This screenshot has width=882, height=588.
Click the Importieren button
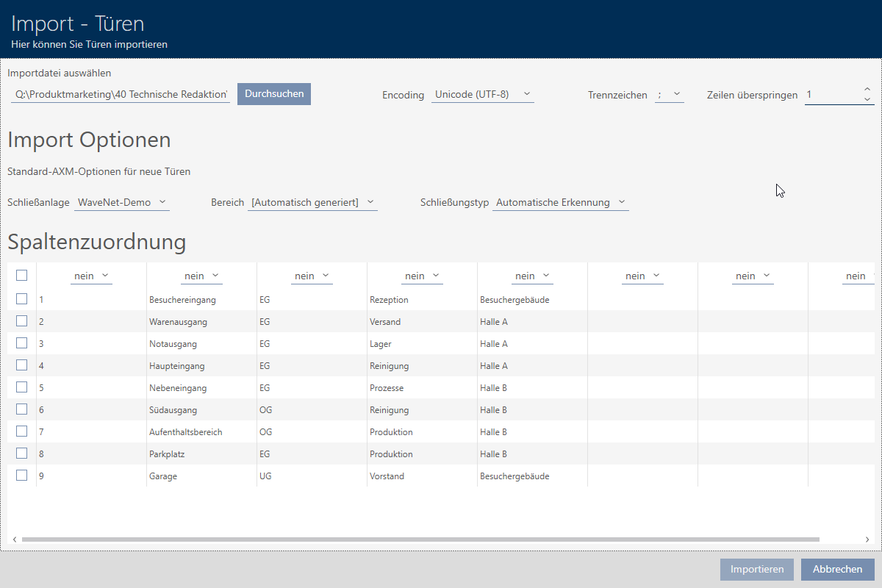coord(757,570)
